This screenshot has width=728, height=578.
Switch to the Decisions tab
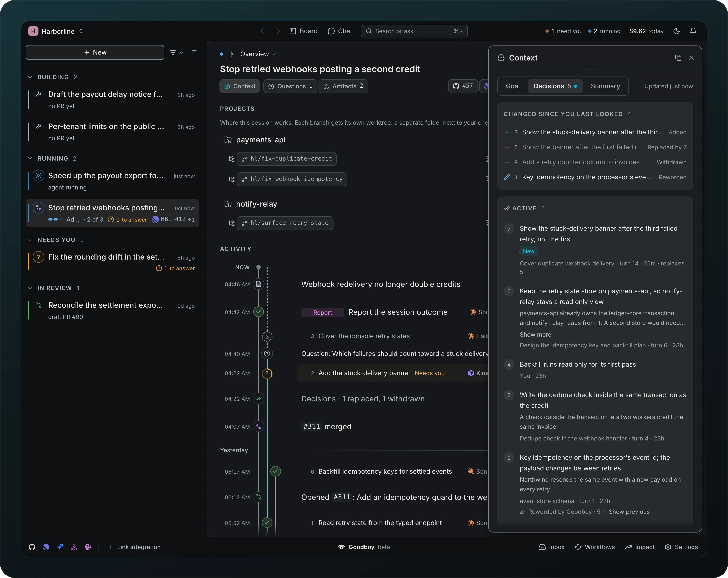point(555,86)
